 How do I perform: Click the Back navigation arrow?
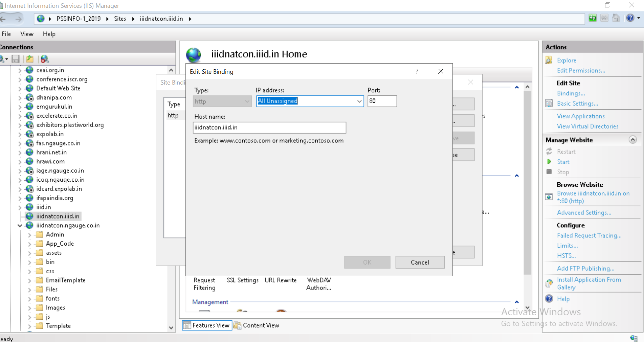point(3,19)
